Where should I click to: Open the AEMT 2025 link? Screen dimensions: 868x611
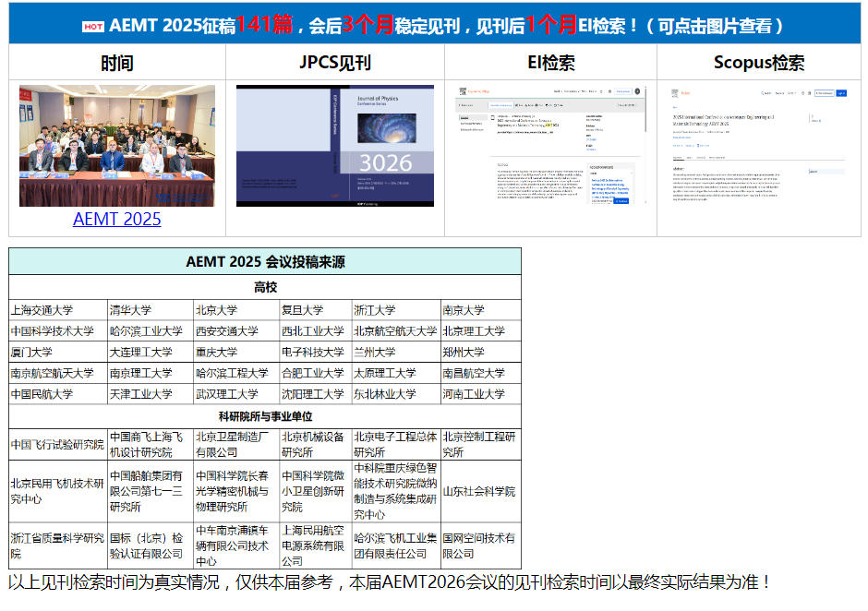pyautogui.click(x=116, y=219)
